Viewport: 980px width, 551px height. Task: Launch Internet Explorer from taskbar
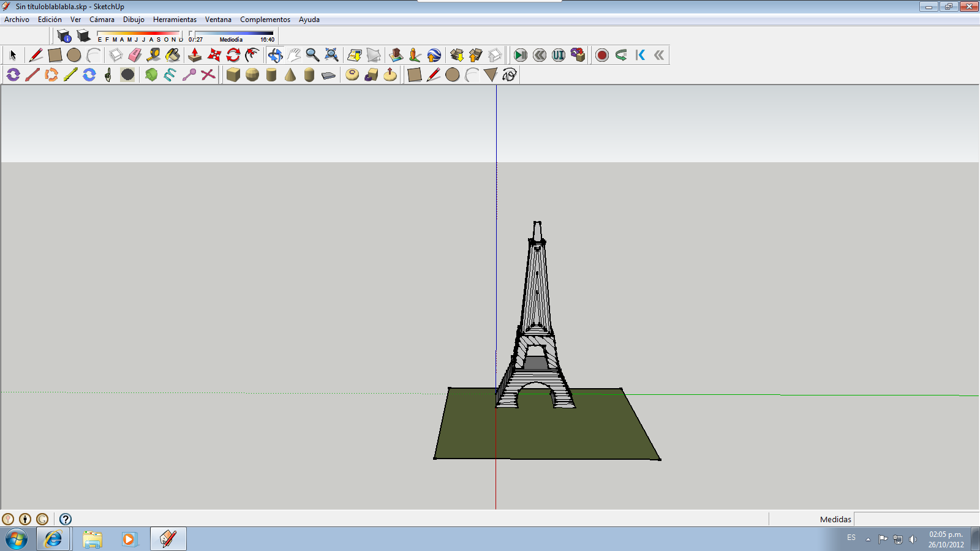tap(53, 539)
